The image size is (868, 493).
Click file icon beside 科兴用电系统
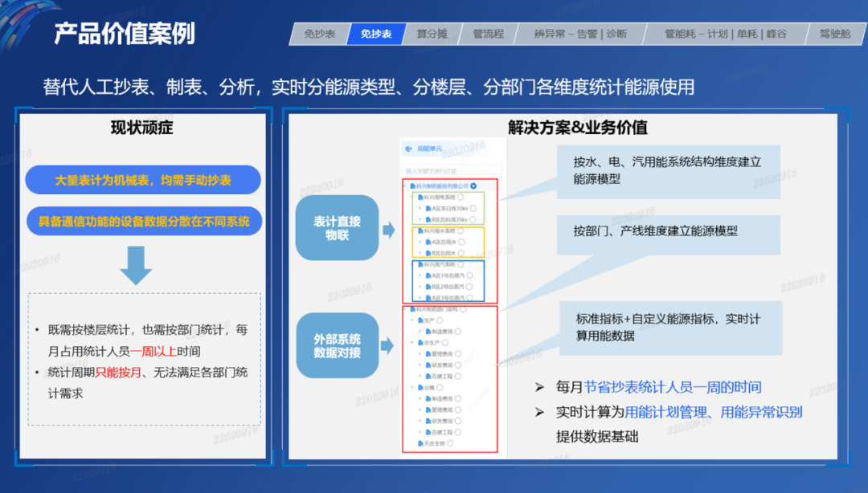click(x=420, y=197)
